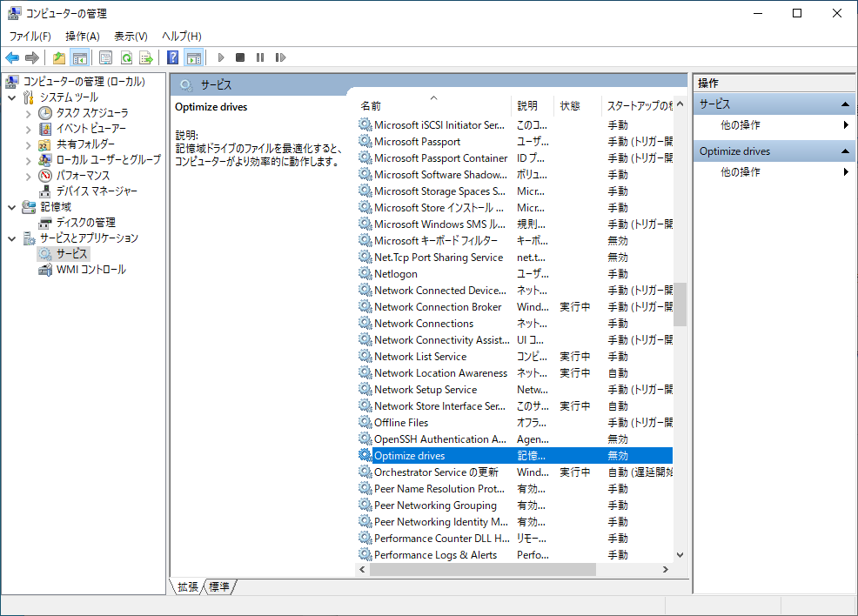Image resolution: width=858 pixels, height=616 pixels.
Task: Collapse the サービス section in 操作 pane
Action: pyautogui.click(x=845, y=104)
